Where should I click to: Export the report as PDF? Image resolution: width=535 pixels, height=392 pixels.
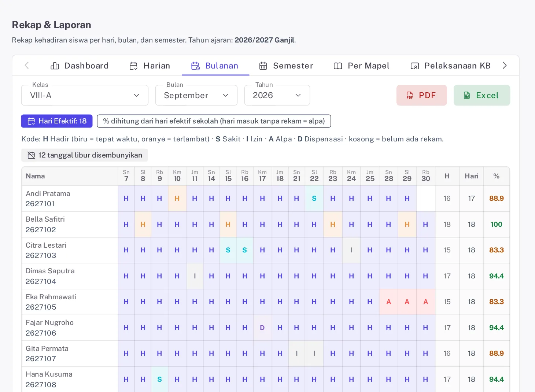click(x=422, y=95)
